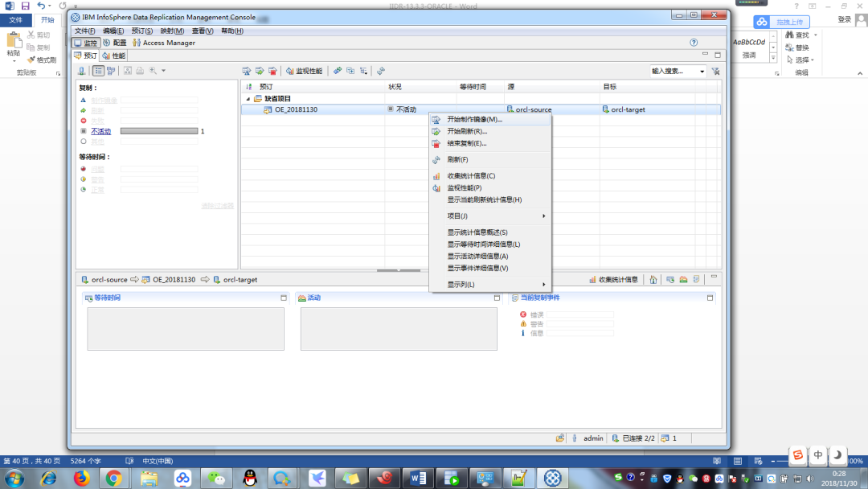Choose 显示当前刷新统计信息(H) context menu entry
The height and width of the screenshot is (489, 868).
pyautogui.click(x=490, y=200)
